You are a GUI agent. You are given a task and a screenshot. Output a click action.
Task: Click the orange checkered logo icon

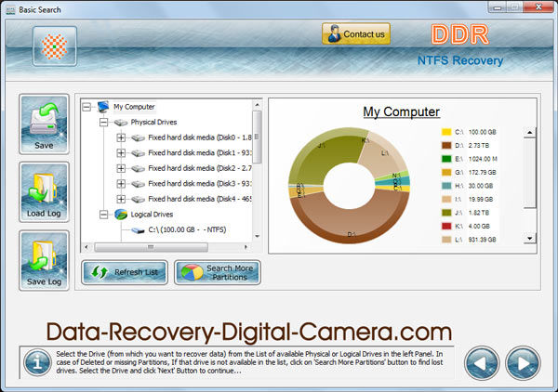(55, 46)
